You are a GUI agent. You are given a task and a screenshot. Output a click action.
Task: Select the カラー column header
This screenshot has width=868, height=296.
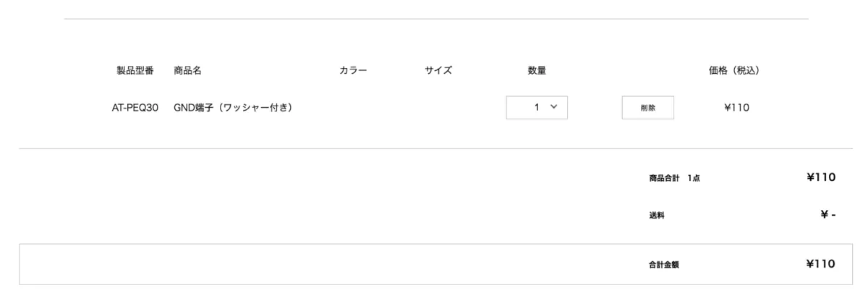tap(353, 70)
